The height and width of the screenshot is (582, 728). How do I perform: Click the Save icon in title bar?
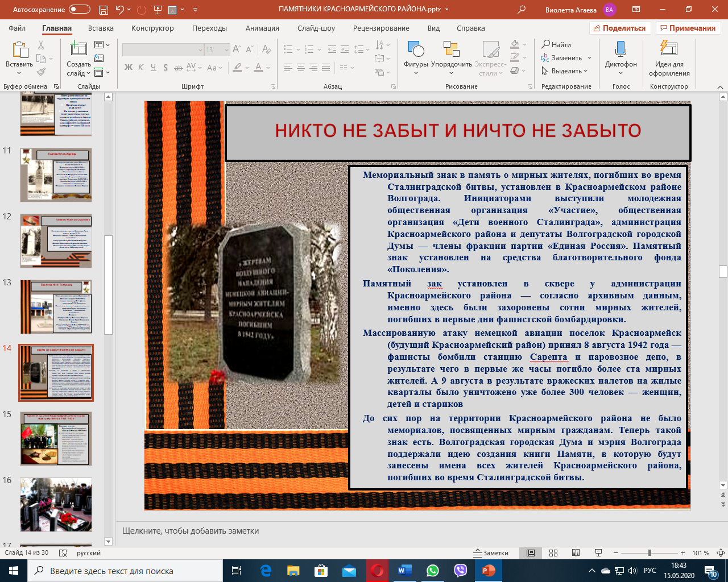(x=103, y=10)
